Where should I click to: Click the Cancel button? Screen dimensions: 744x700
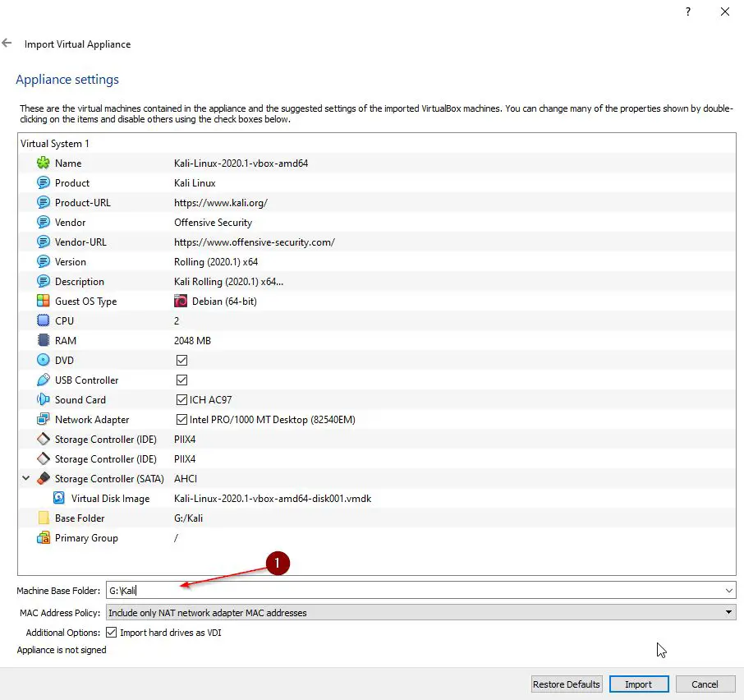pyautogui.click(x=705, y=684)
